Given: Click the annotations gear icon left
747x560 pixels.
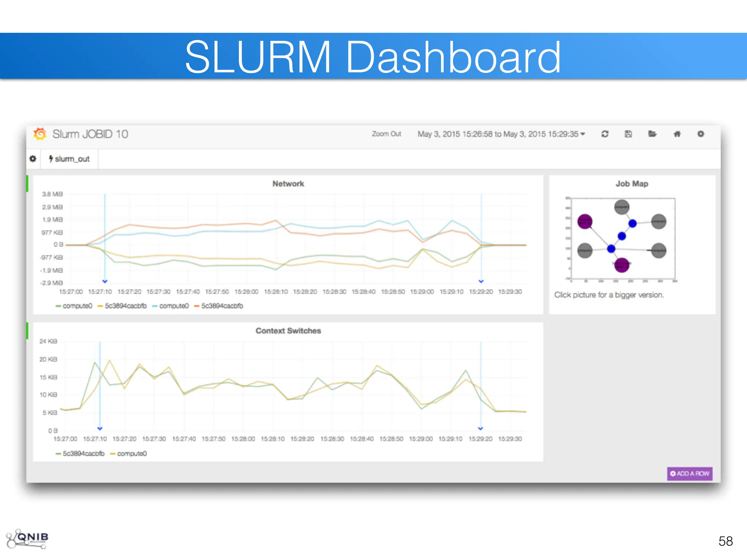Looking at the screenshot, I should (33, 159).
